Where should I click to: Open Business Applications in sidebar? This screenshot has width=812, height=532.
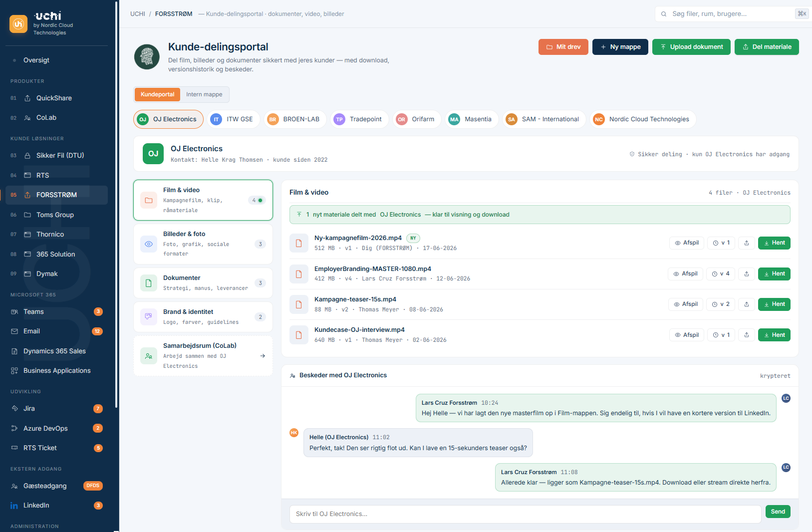(x=56, y=371)
